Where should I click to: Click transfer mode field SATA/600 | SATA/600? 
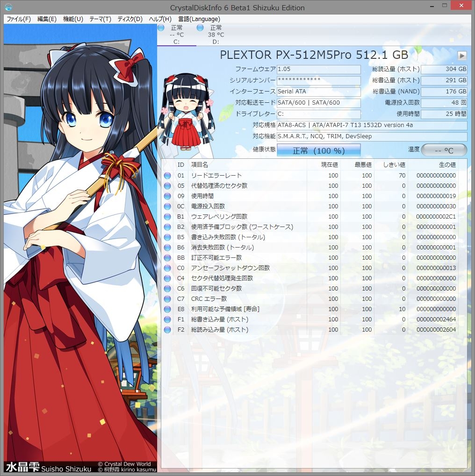tap(318, 103)
